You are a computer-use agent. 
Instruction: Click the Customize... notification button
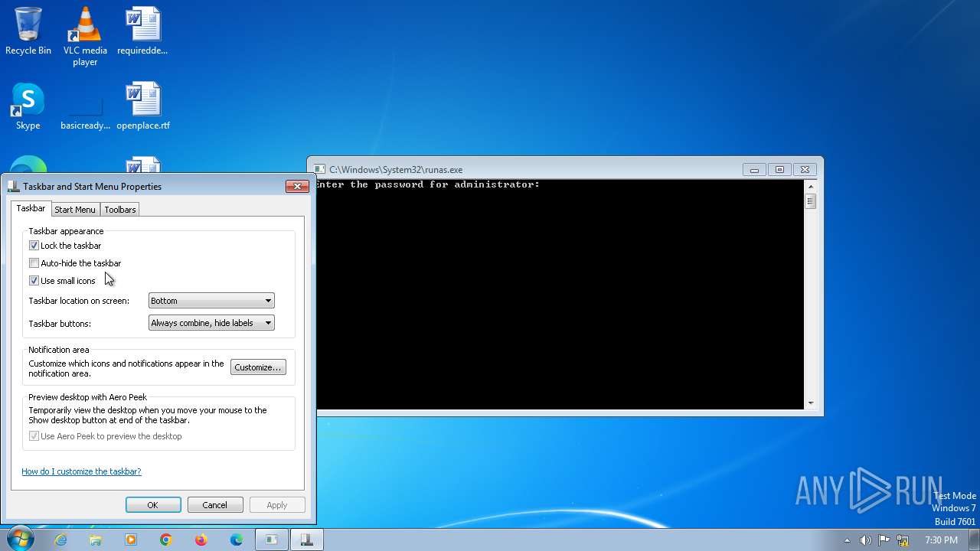point(258,367)
